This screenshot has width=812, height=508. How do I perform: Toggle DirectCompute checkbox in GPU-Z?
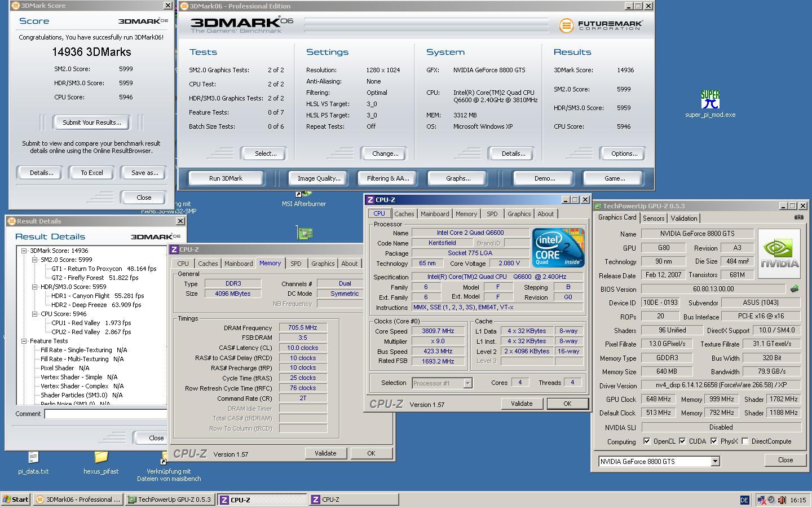click(x=745, y=441)
